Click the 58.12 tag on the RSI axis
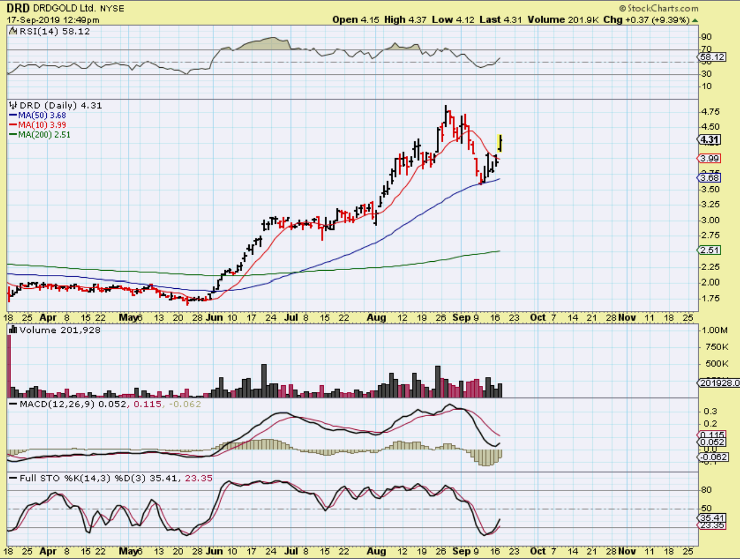The image size is (740, 560). [x=712, y=57]
